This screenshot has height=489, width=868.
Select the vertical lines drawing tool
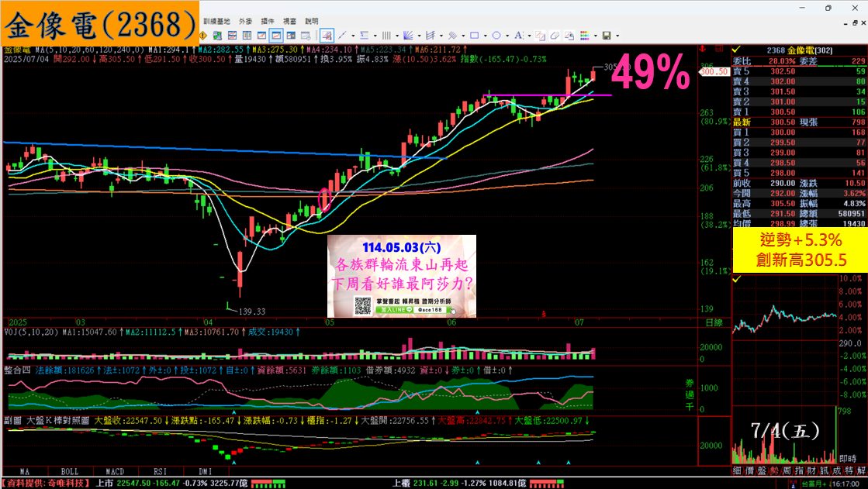[x=386, y=36]
